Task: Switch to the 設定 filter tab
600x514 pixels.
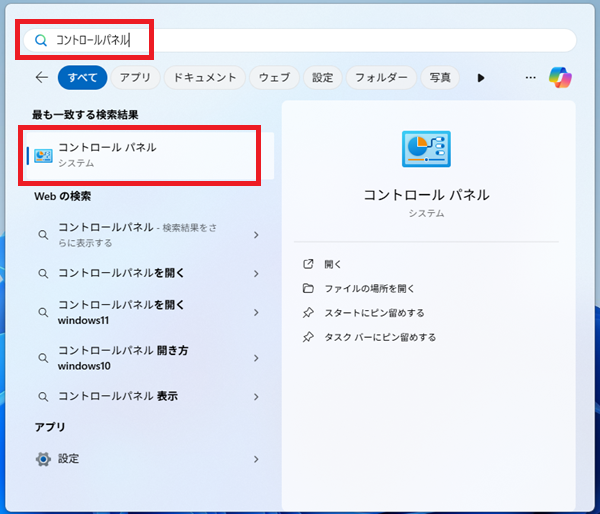Action: click(x=323, y=78)
